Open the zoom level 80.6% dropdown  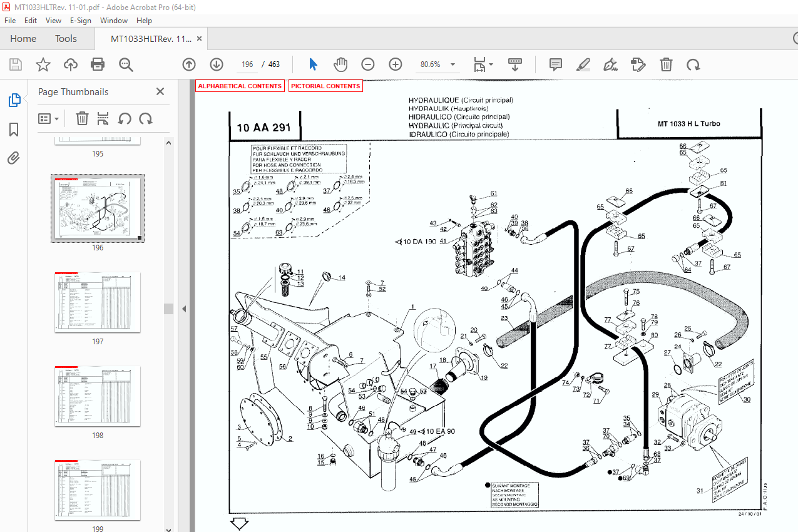pyautogui.click(x=453, y=64)
